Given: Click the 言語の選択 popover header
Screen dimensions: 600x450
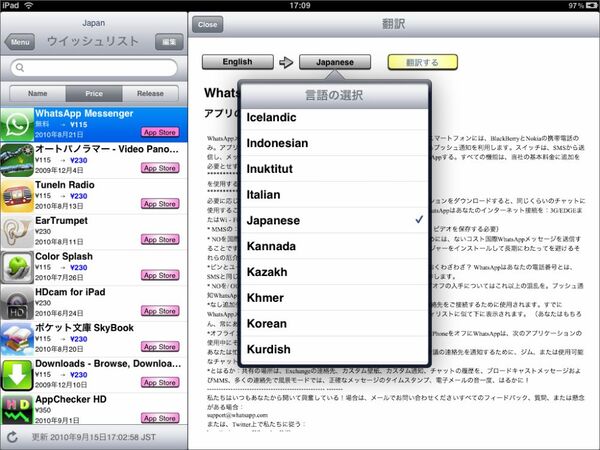Looking at the screenshot, I should tap(334, 95).
